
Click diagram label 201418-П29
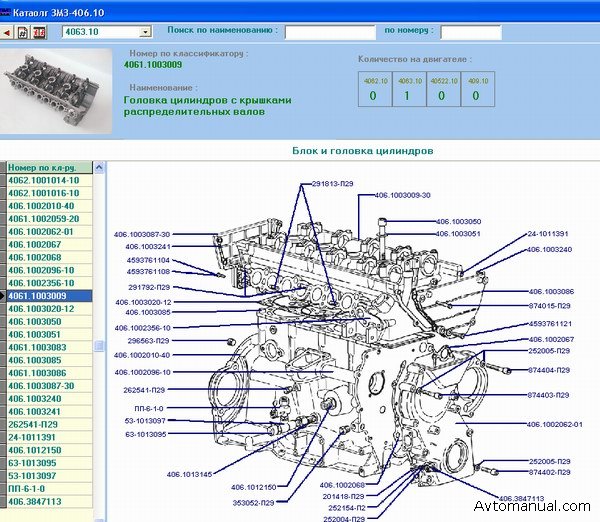pyautogui.click(x=343, y=497)
